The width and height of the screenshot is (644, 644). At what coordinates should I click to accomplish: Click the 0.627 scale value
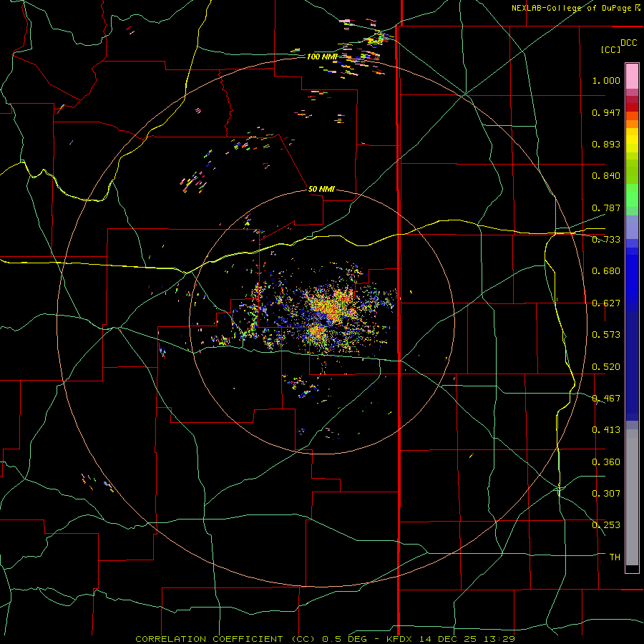[x=606, y=303]
